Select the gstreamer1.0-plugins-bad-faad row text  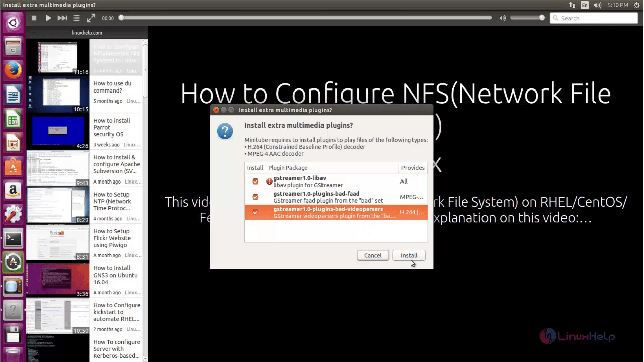(328, 197)
